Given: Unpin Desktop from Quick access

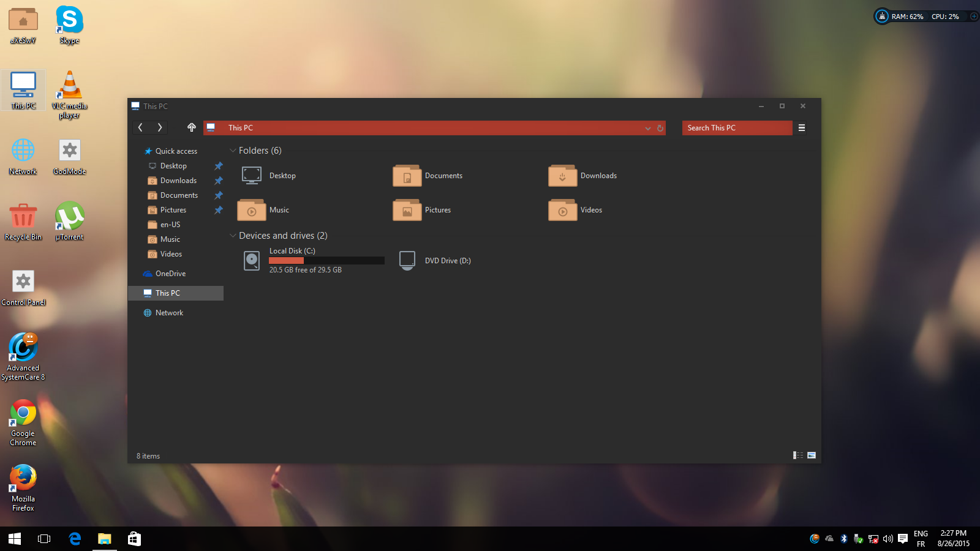Looking at the screenshot, I should (x=218, y=166).
